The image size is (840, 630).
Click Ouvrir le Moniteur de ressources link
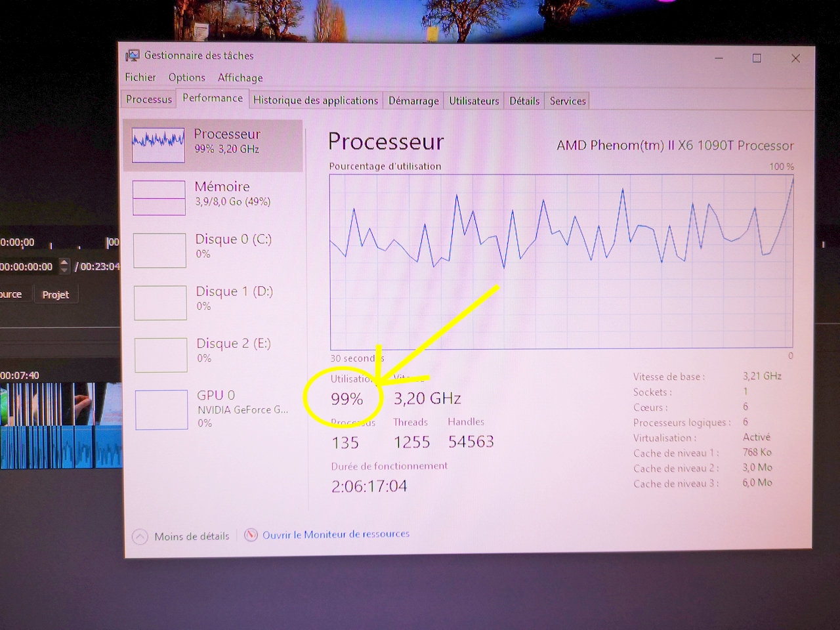click(336, 535)
